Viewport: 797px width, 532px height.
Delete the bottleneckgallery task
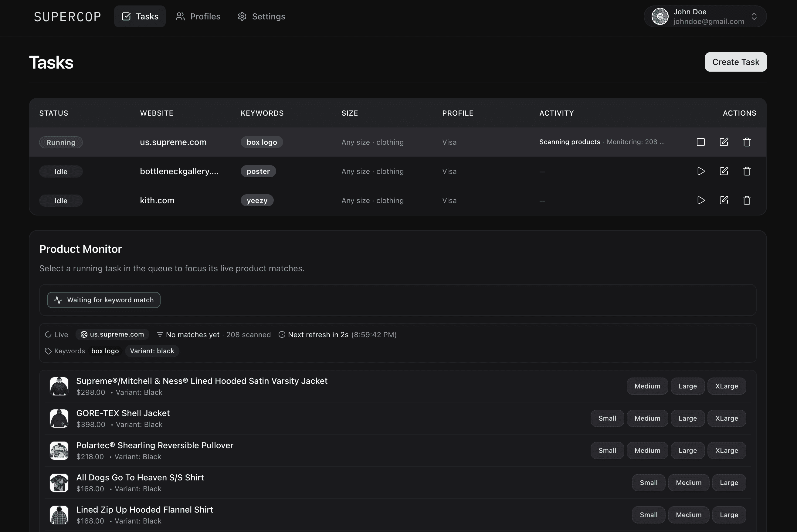746,171
